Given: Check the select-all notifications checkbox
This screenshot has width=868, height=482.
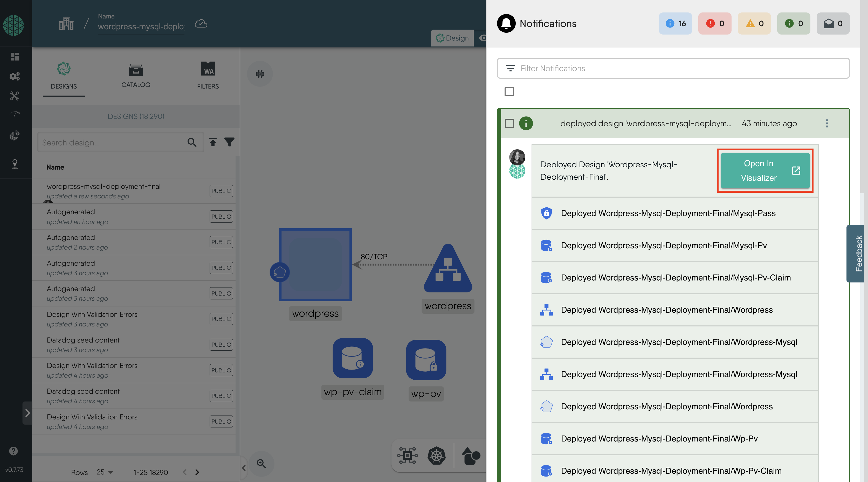Looking at the screenshot, I should 509,92.
